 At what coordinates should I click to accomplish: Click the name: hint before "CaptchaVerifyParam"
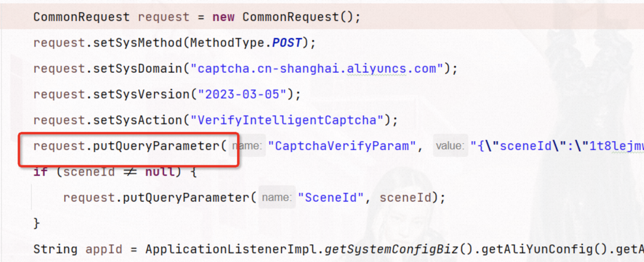248,146
